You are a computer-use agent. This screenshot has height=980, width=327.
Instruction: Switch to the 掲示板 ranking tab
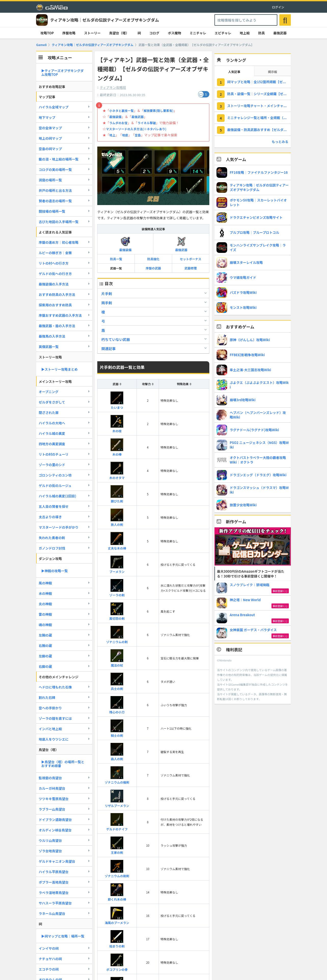[x=272, y=71]
